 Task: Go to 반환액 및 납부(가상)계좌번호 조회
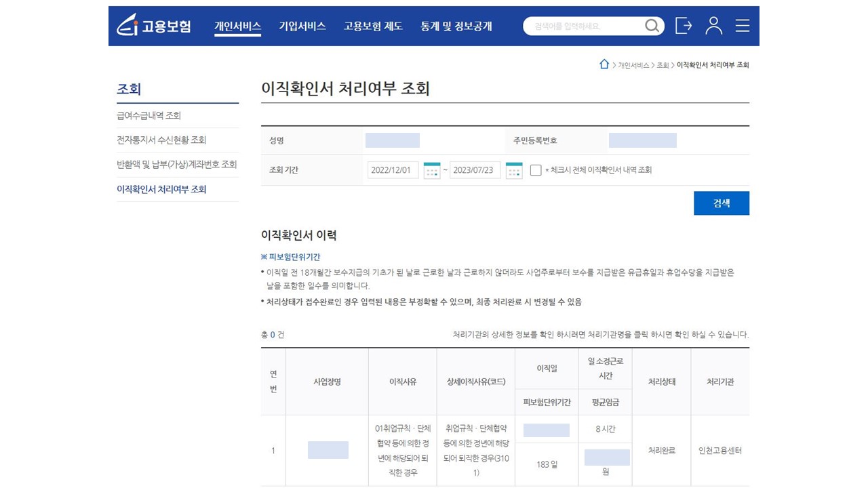click(177, 165)
